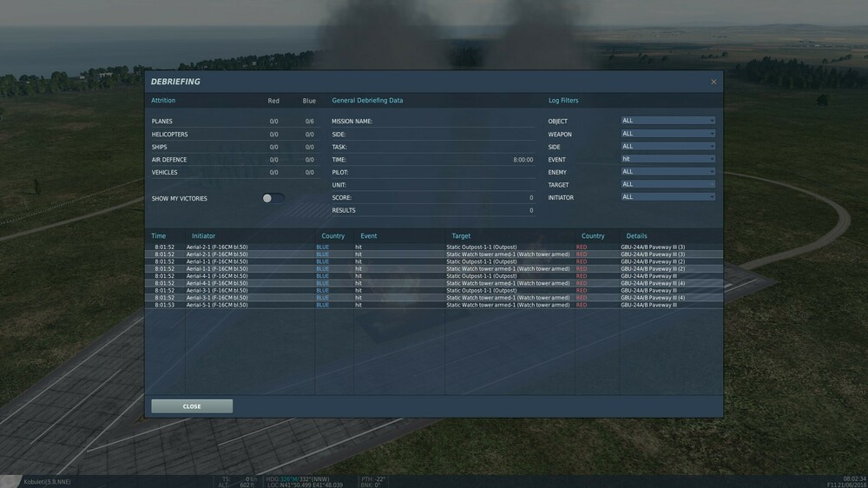This screenshot has height=488, width=868.
Task: Click the SHIPS attrition label
Action: tap(159, 148)
